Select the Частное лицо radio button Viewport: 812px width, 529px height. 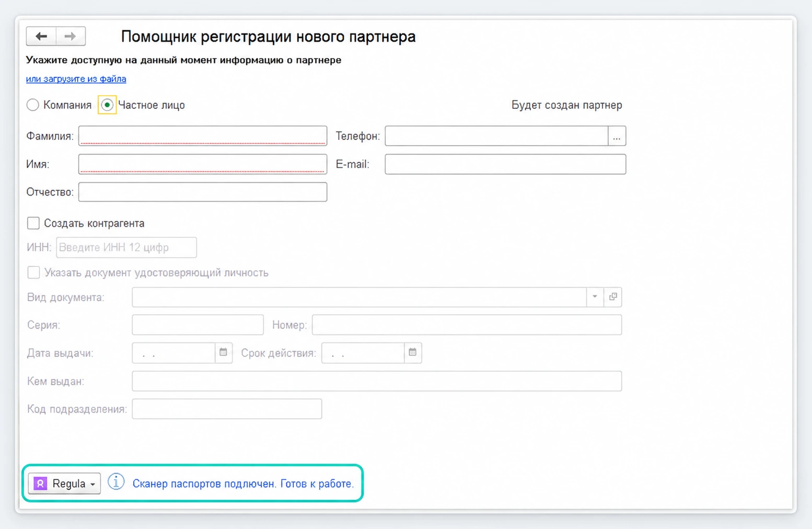click(107, 105)
